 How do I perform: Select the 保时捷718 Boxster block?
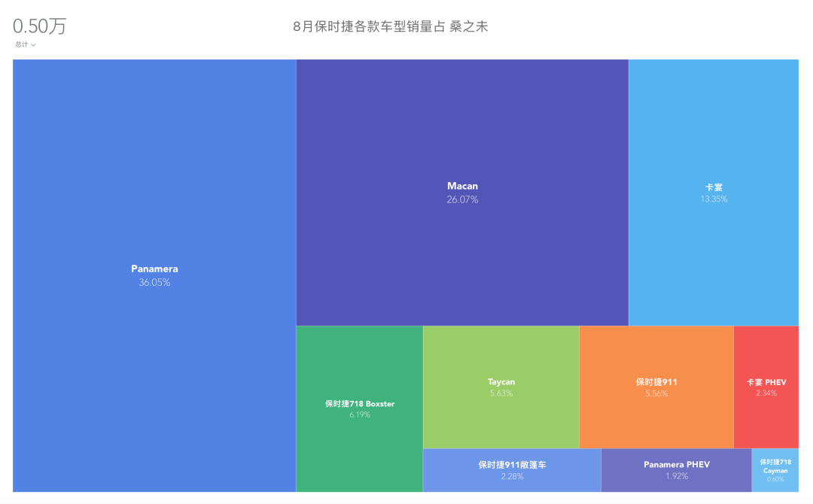(360, 408)
